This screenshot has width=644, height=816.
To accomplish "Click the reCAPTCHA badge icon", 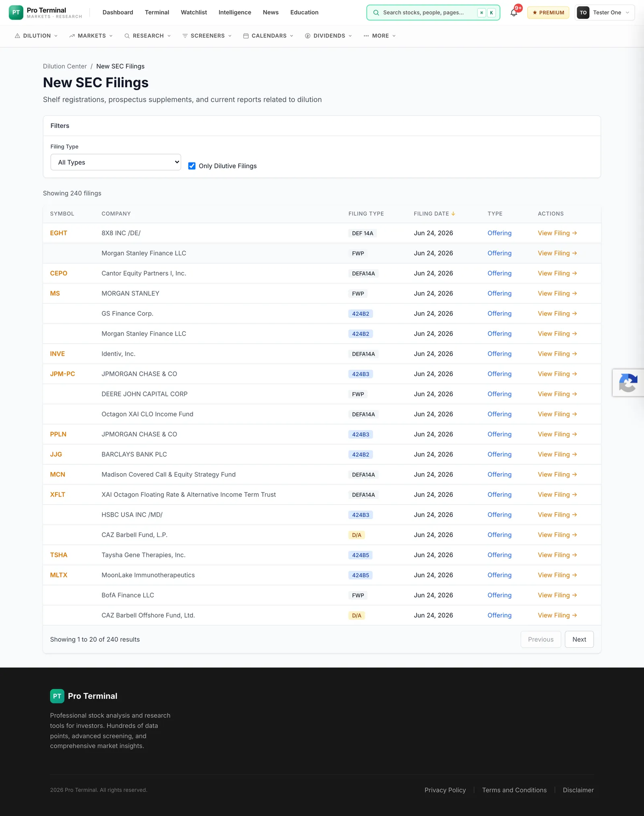I will click(628, 383).
